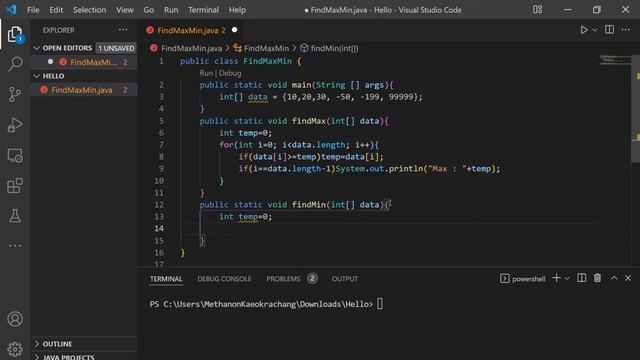This screenshot has height=360, width=640.
Task: Click line number 14 in gutter
Action: coord(159,228)
